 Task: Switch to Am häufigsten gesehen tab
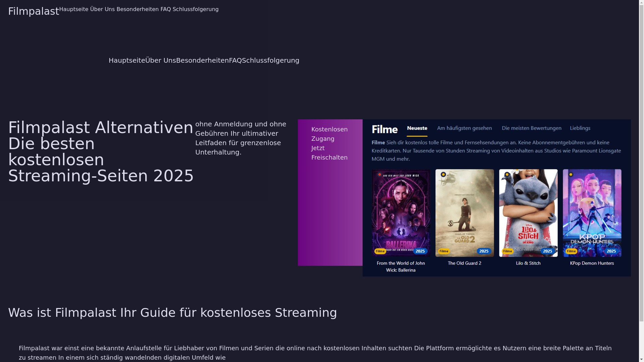pyautogui.click(x=465, y=128)
